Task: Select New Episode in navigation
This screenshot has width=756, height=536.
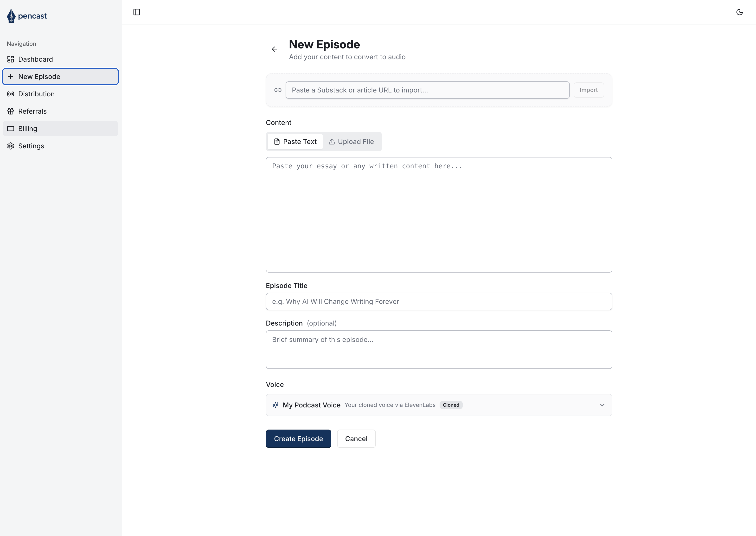Action: point(60,77)
